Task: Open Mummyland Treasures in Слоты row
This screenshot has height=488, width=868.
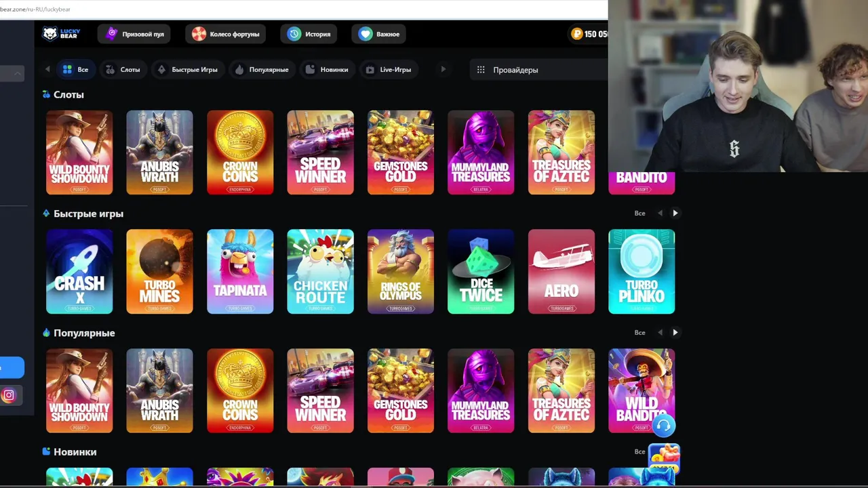Action: click(x=481, y=152)
